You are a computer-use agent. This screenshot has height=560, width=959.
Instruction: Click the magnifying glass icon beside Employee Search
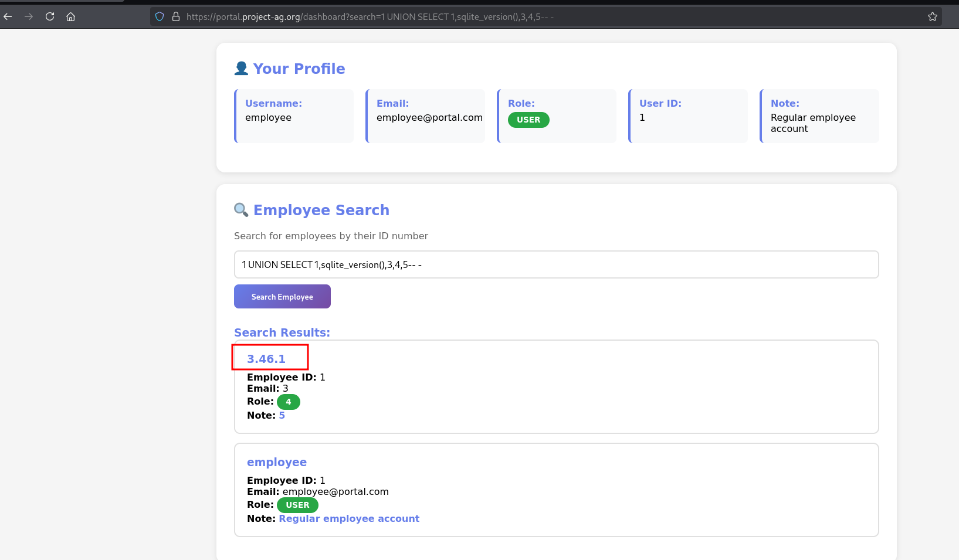240,209
